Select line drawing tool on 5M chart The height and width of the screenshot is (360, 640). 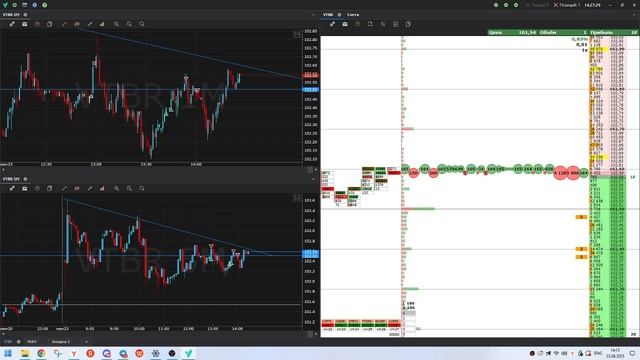pos(64,189)
